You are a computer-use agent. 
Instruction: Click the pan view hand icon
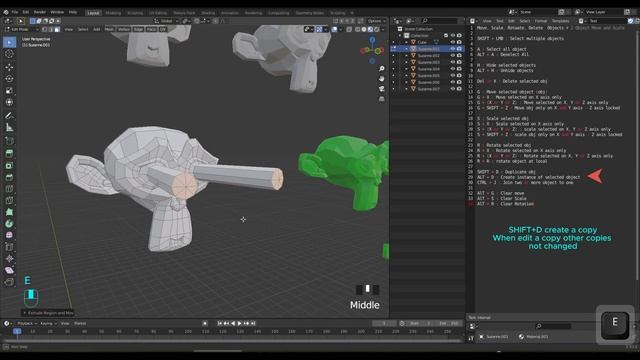tap(382, 78)
